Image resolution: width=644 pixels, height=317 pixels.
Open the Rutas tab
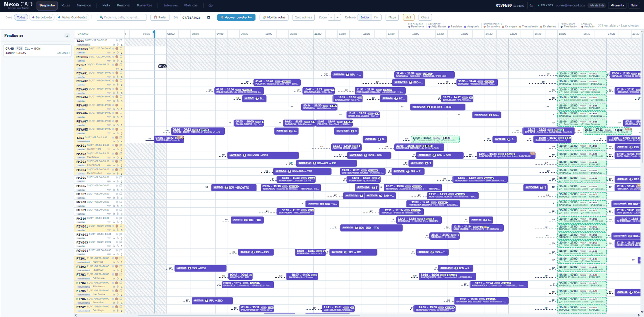(x=66, y=6)
